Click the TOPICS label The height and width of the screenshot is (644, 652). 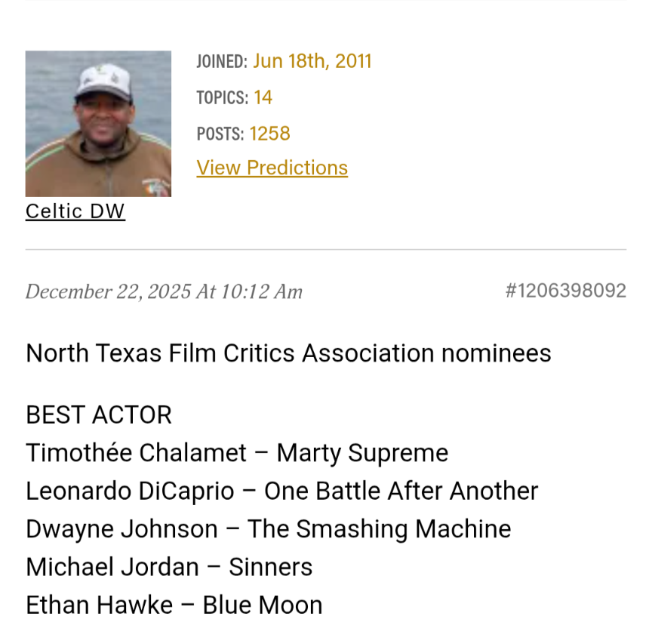pyautogui.click(x=222, y=98)
